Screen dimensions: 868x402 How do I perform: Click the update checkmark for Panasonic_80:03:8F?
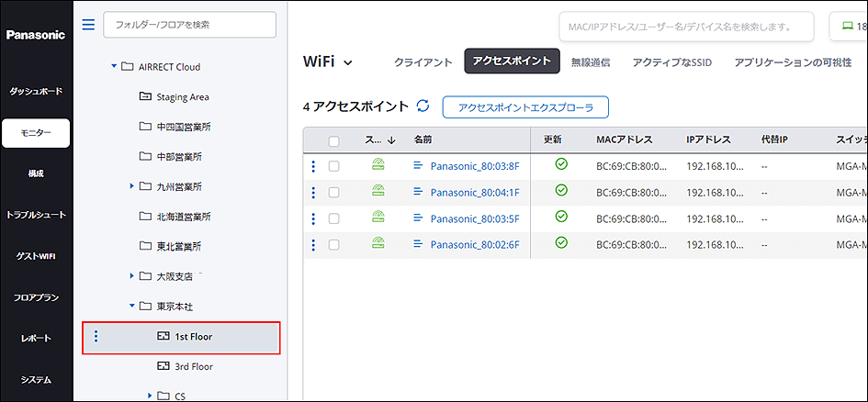click(x=561, y=164)
